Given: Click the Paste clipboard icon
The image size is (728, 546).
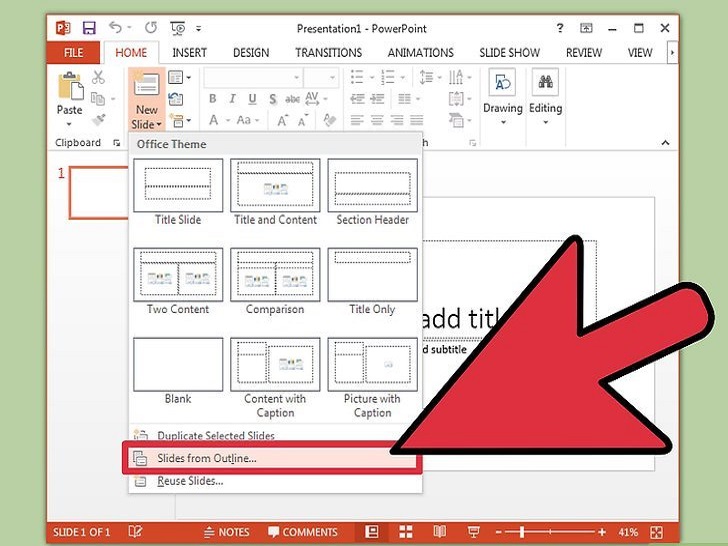Looking at the screenshot, I should [x=70, y=86].
